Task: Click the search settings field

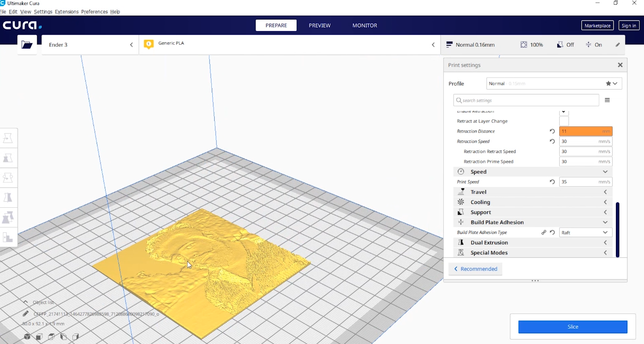Action: pyautogui.click(x=526, y=100)
